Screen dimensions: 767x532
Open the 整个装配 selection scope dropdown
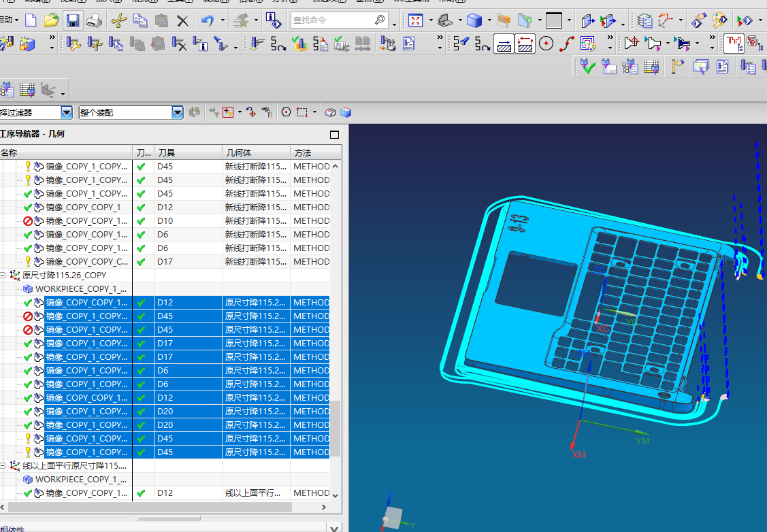click(x=177, y=112)
